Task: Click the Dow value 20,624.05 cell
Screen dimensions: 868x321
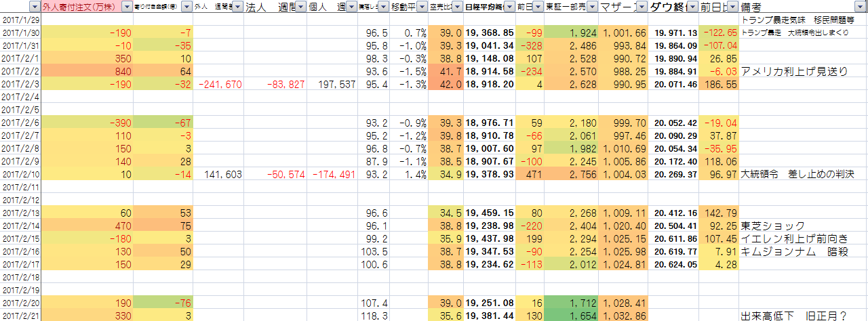Action: pyautogui.click(x=676, y=264)
